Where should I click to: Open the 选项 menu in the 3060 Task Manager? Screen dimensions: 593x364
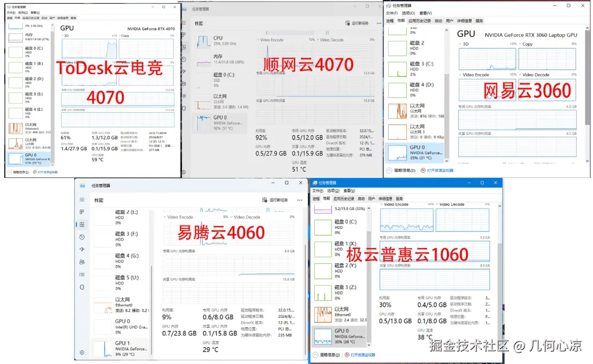pyautogui.click(x=407, y=13)
